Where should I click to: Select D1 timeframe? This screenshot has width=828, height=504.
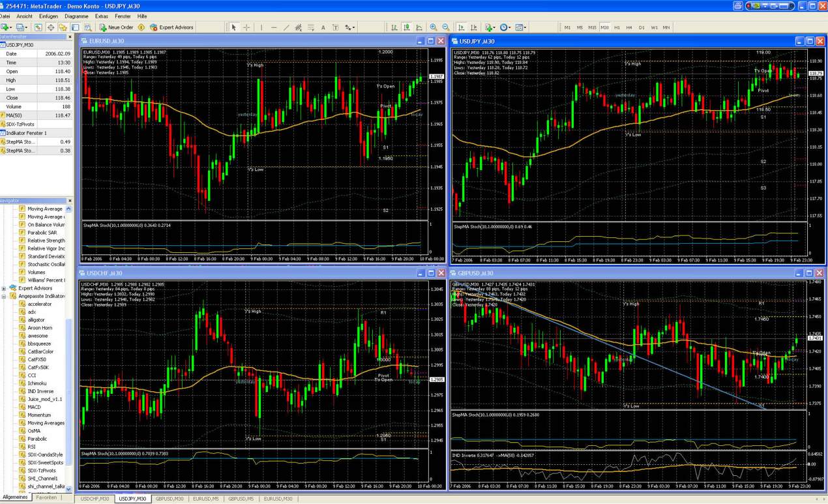pos(642,27)
